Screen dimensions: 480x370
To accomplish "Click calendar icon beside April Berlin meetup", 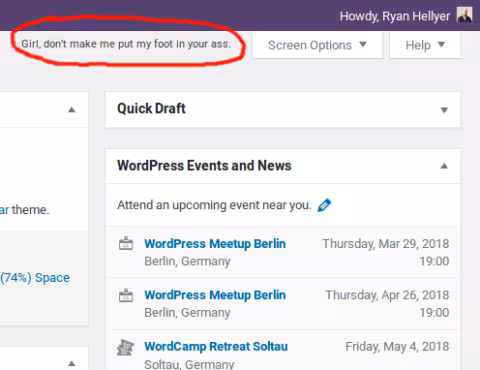I will [126, 295].
